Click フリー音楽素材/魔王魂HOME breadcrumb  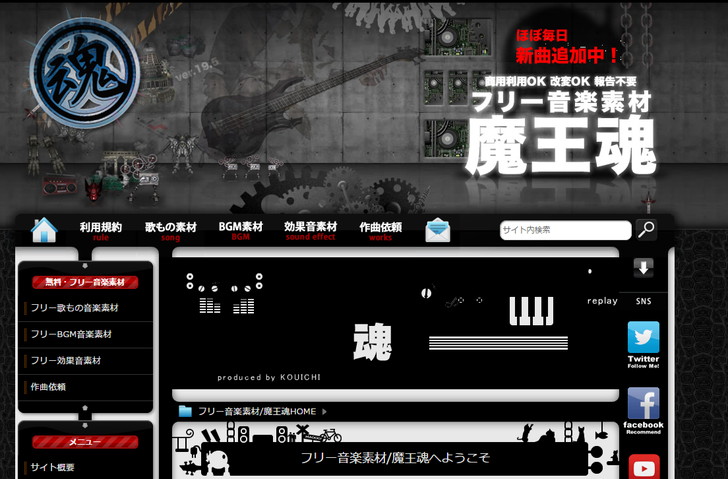point(257,411)
